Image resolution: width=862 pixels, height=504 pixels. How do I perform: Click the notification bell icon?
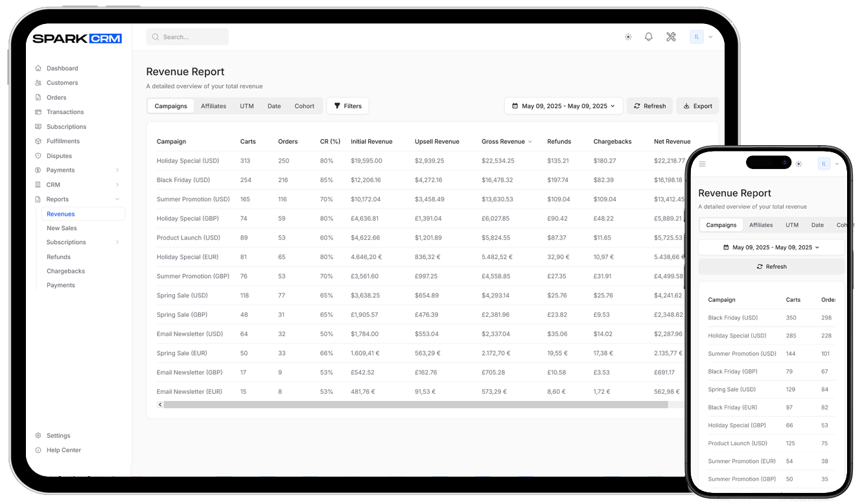(x=648, y=37)
